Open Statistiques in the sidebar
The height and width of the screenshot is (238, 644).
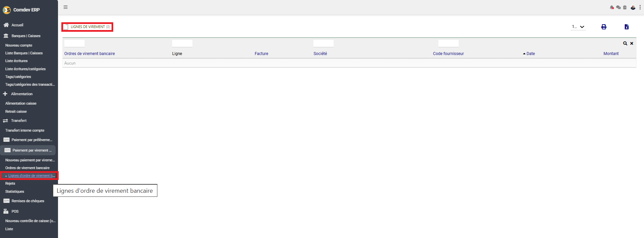tap(15, 191)
